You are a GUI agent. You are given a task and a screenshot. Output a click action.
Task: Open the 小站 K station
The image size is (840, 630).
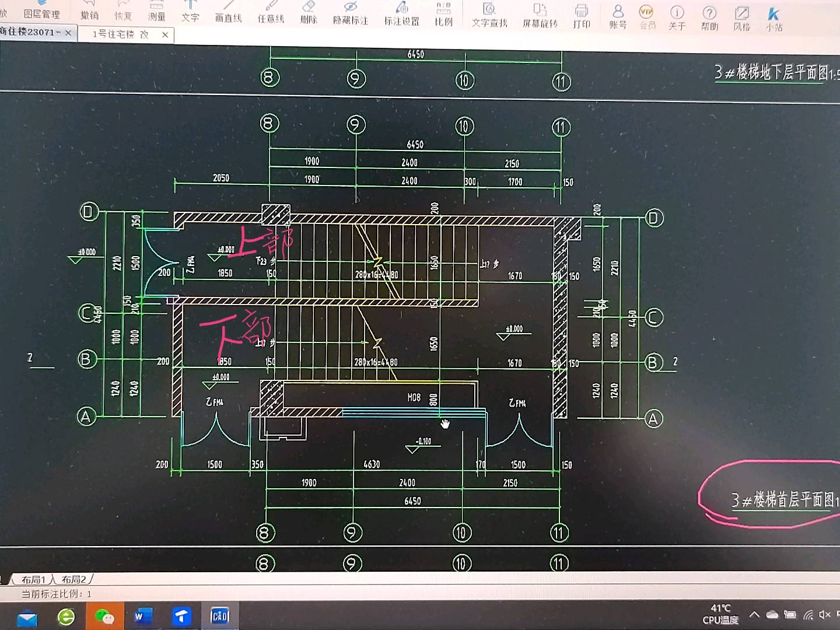[774, 20]
